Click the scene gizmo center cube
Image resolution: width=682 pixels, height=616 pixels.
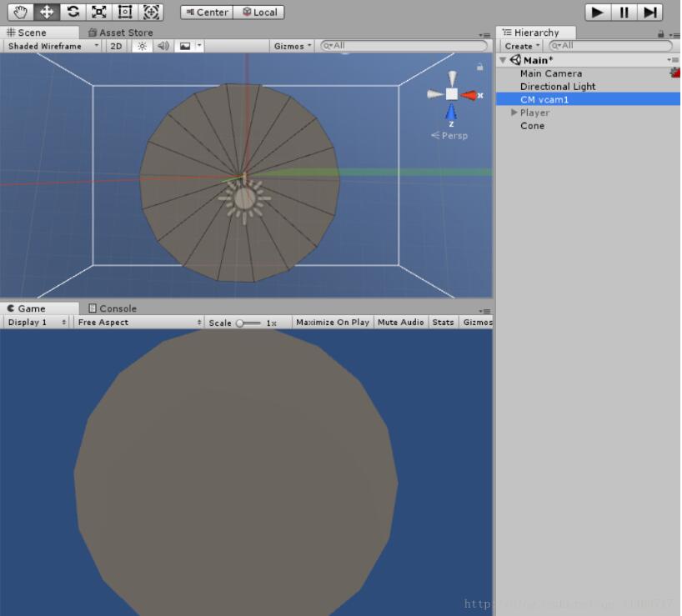[452, 94]
